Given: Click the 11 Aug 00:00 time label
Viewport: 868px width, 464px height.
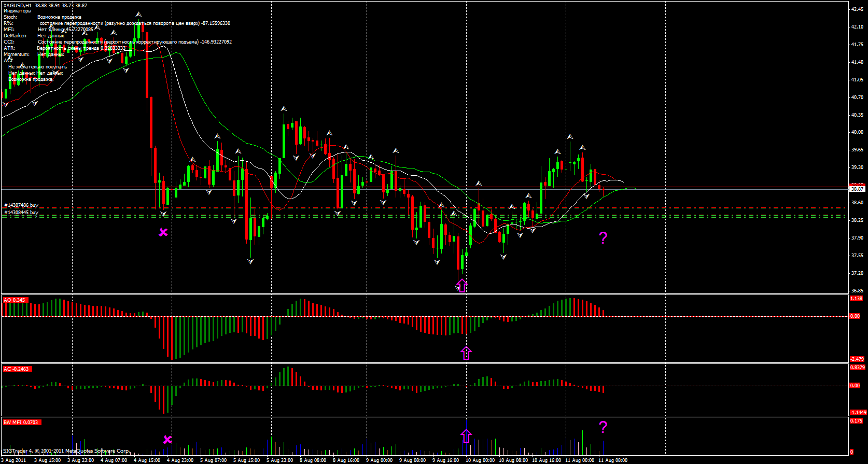Looking at the screenshot, I should pyautogui.click(x=579, y=460).
